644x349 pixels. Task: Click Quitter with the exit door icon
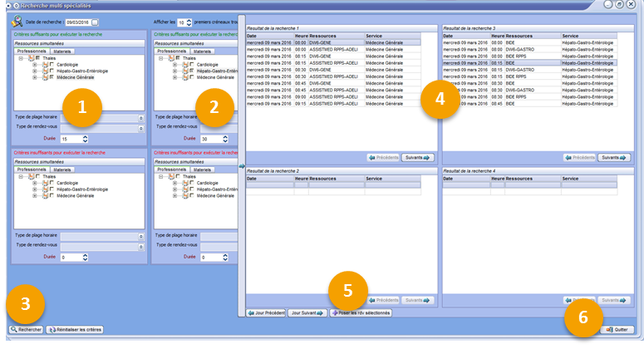coord(617,330)
